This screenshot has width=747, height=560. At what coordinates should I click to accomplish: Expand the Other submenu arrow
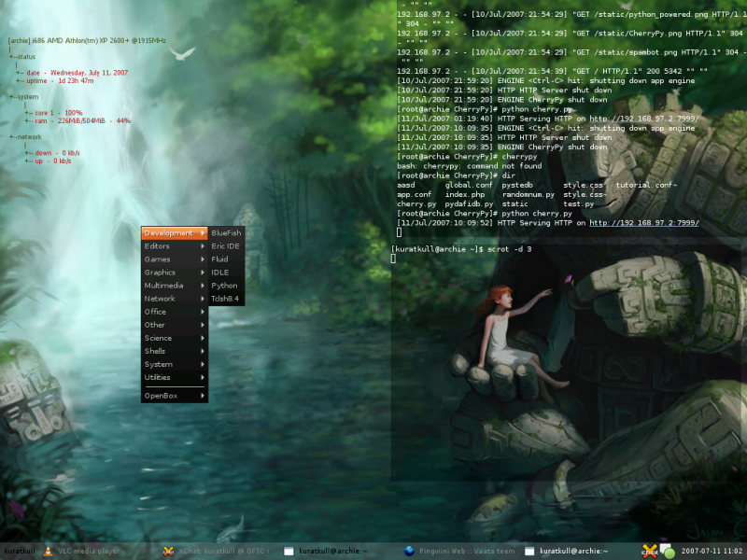203,325
